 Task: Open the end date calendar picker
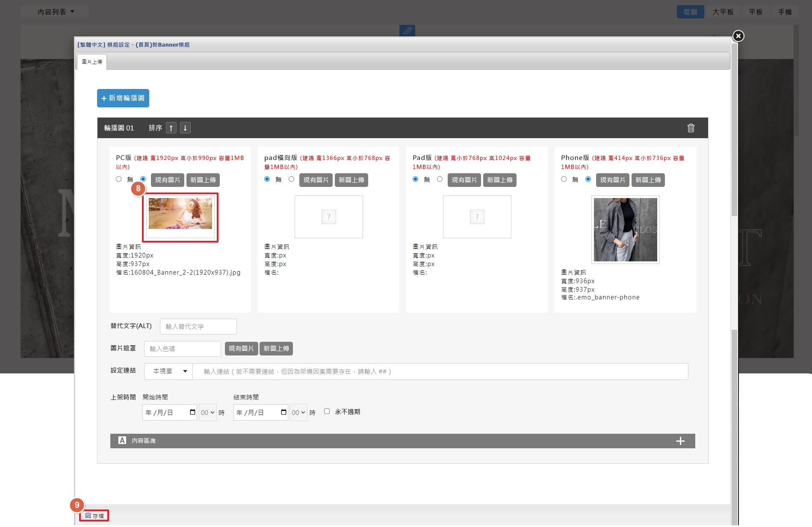tap(283, 412)
